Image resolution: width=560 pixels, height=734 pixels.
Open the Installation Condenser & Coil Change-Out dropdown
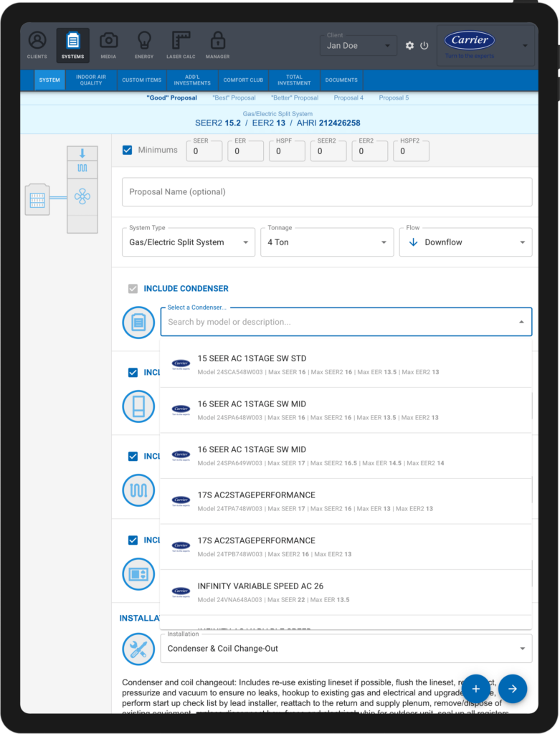pos(346,648)
